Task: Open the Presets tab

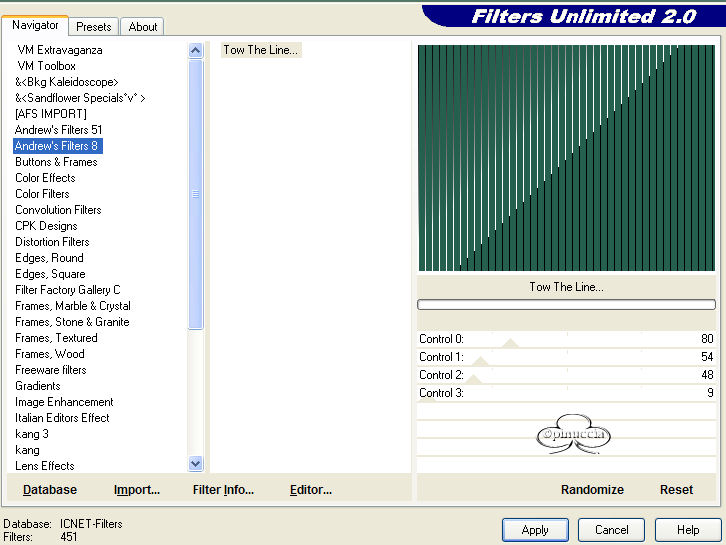Action: coord(94,27)
